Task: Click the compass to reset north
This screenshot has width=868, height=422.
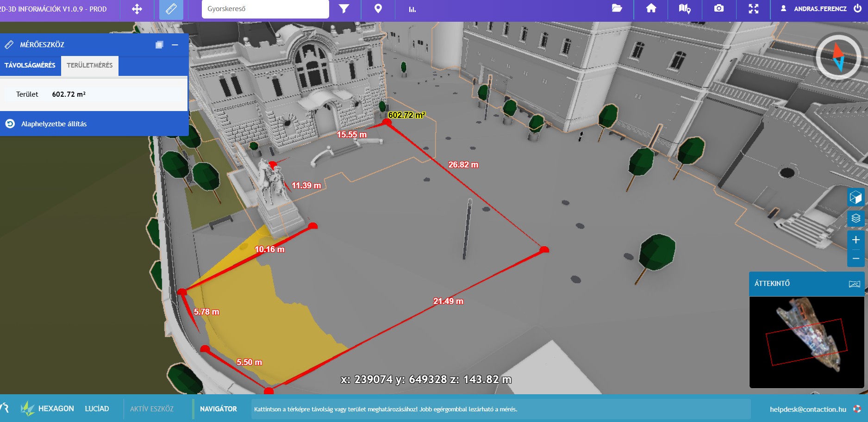Action: pyautogui.click(x=838, y=57)
